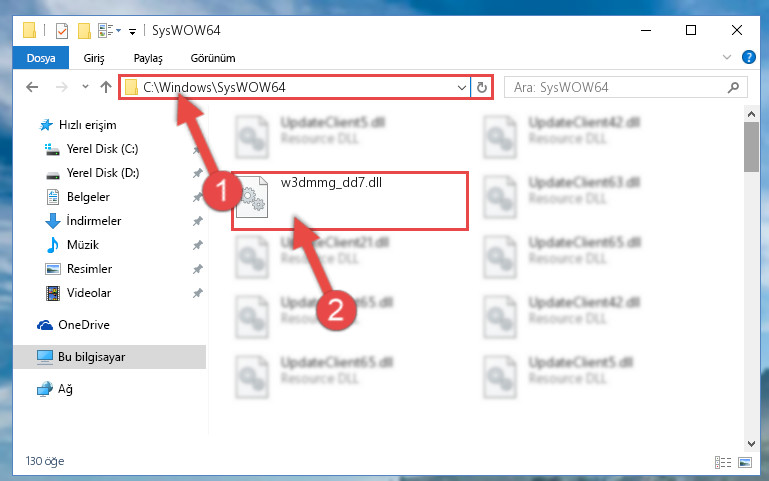Expand the address bar history dropdown
This screenshot has height=481, width=769.
(x=461, y=88)
